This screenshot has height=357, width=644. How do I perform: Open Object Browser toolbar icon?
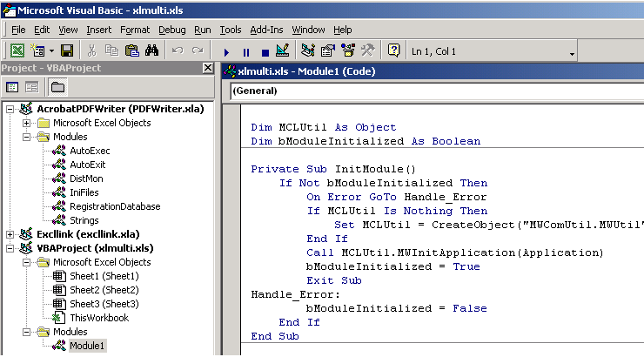[x=348, y=51]
